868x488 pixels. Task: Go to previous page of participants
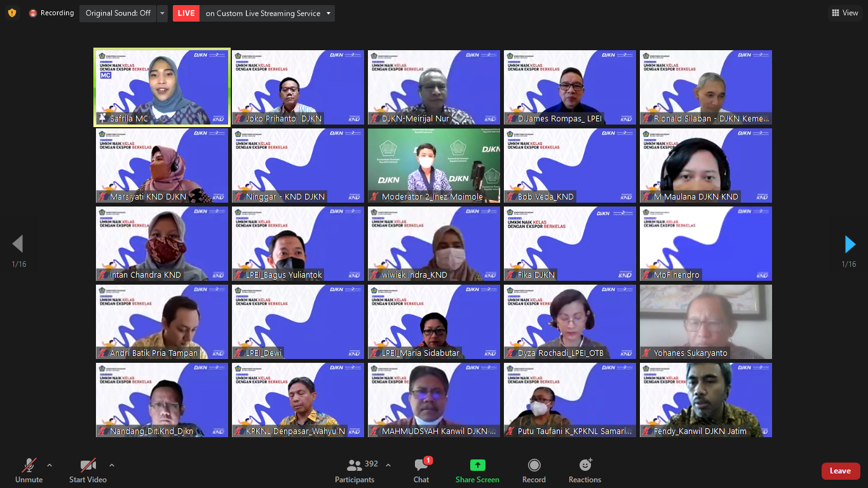point(18,244)
